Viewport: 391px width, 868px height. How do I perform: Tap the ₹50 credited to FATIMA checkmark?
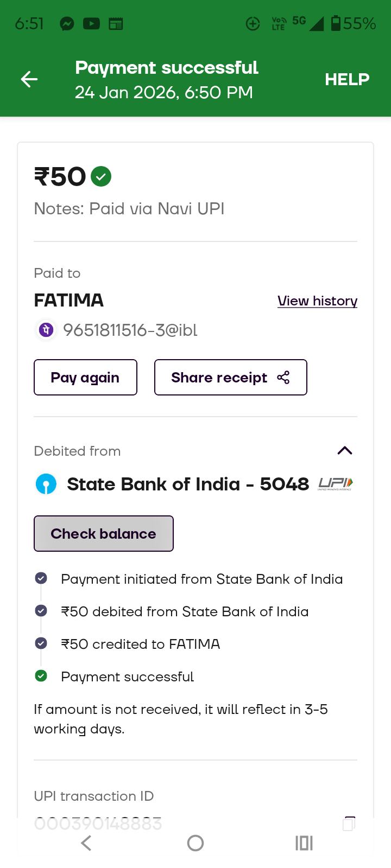41,643
